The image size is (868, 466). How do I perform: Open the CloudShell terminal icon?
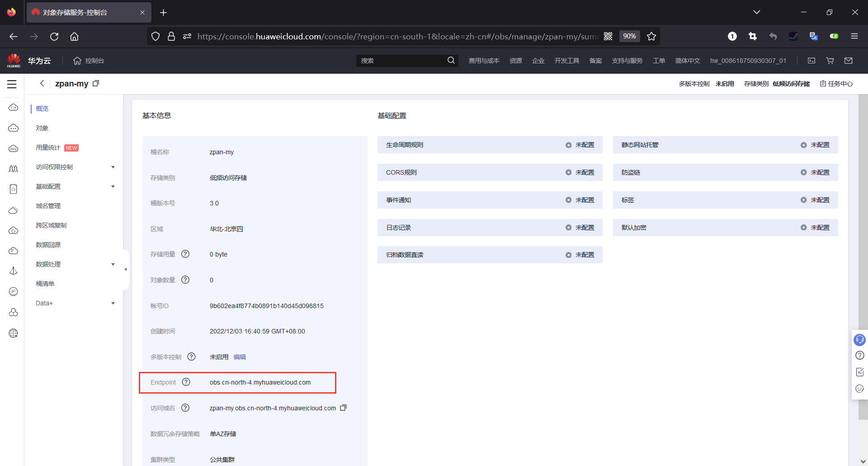pyautogui.click(x=811, y=61)
